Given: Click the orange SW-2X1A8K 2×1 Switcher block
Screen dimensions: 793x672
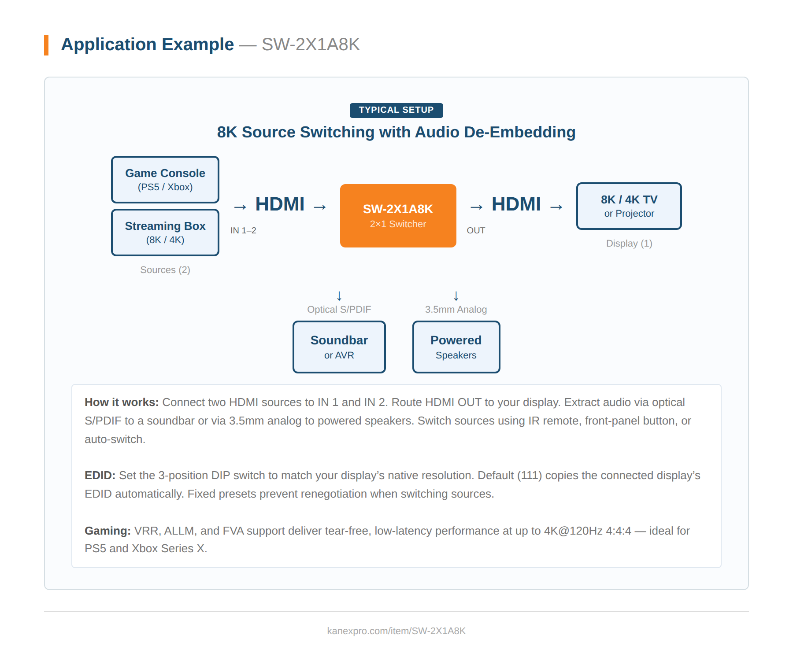Looking at the screenshot, I should (398, 216).
